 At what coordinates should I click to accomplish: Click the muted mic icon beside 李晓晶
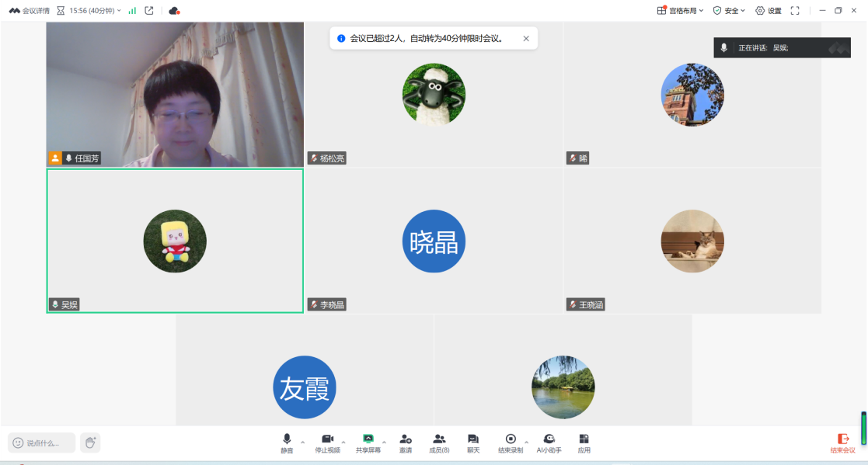click(314, 304)
